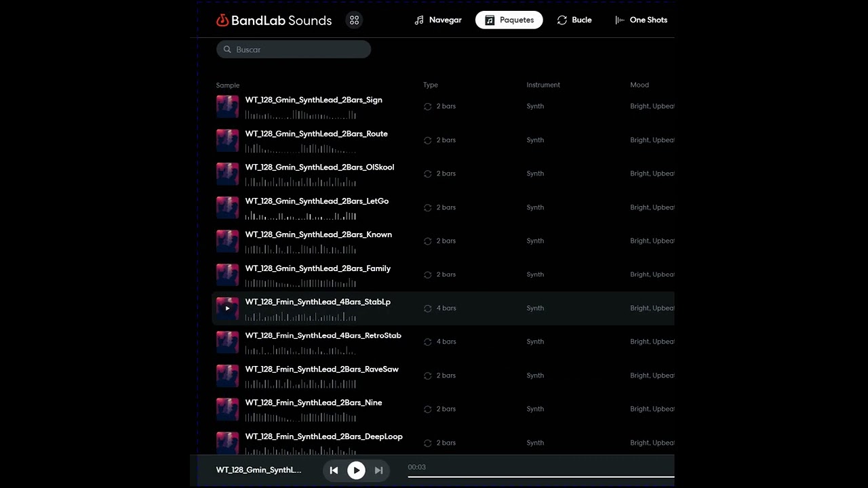This screenshot has height=488, width=868.
Task: Select WT_128_Gmin_SynthLead_2Bars_Route name
Action: click(x=316, y=134)
